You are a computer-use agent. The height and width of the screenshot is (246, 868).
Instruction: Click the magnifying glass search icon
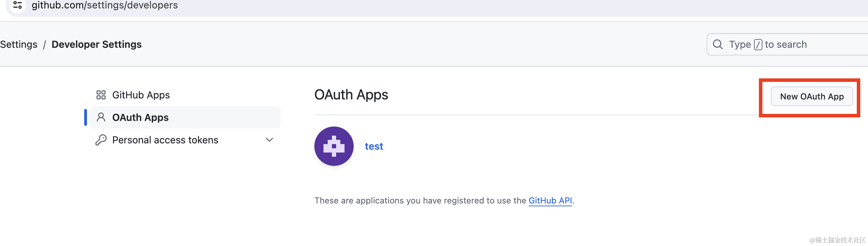pos(718,44)
